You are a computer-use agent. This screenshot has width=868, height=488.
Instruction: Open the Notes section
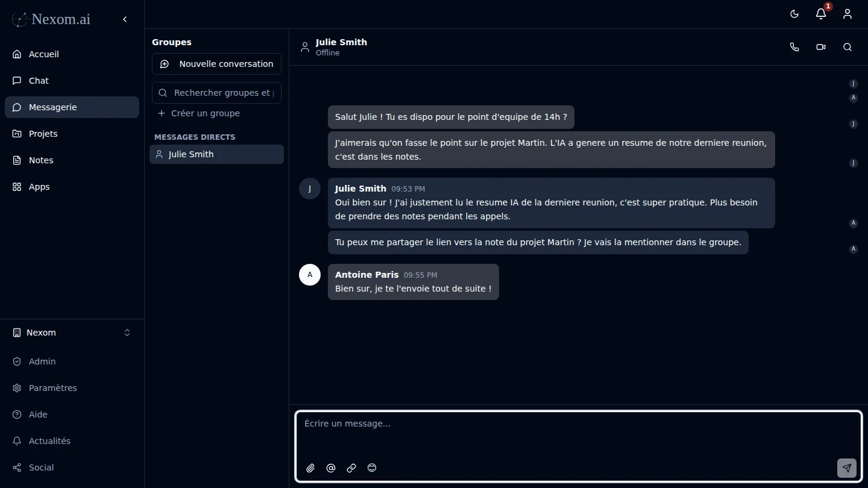click(x=41, y=160)
